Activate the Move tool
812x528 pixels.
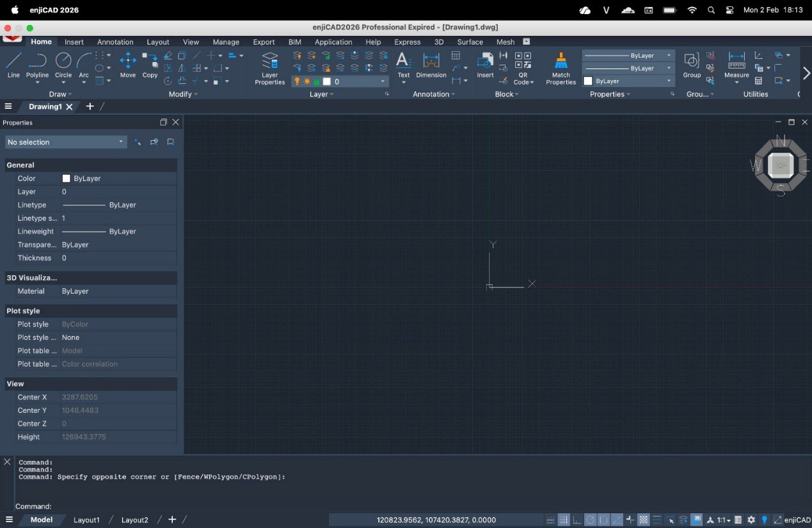coord(128,65)
